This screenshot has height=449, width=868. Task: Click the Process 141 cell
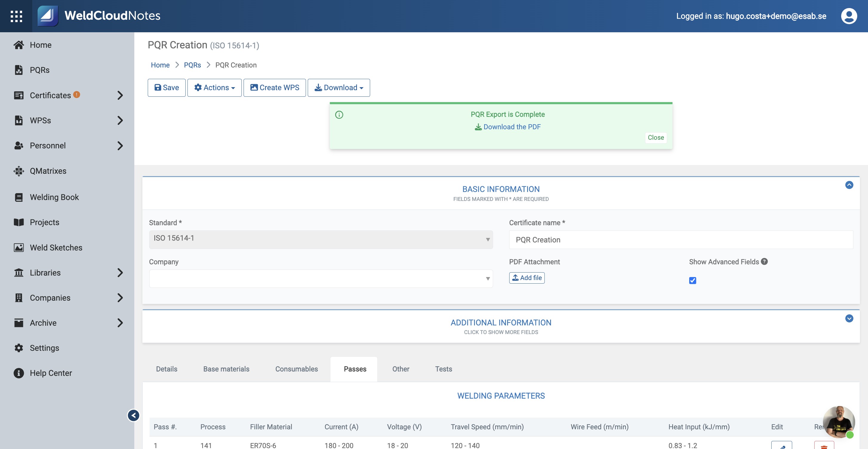click(206, 445)
